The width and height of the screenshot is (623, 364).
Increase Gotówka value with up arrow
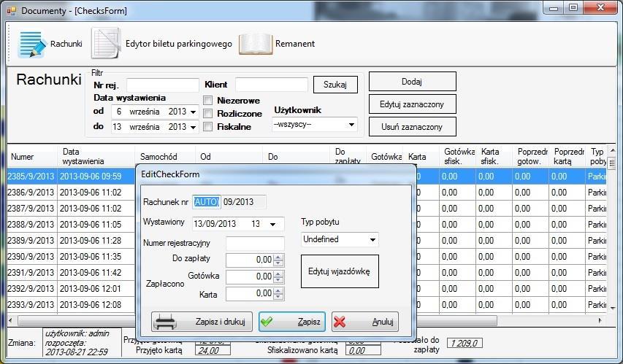pos(278,274)
